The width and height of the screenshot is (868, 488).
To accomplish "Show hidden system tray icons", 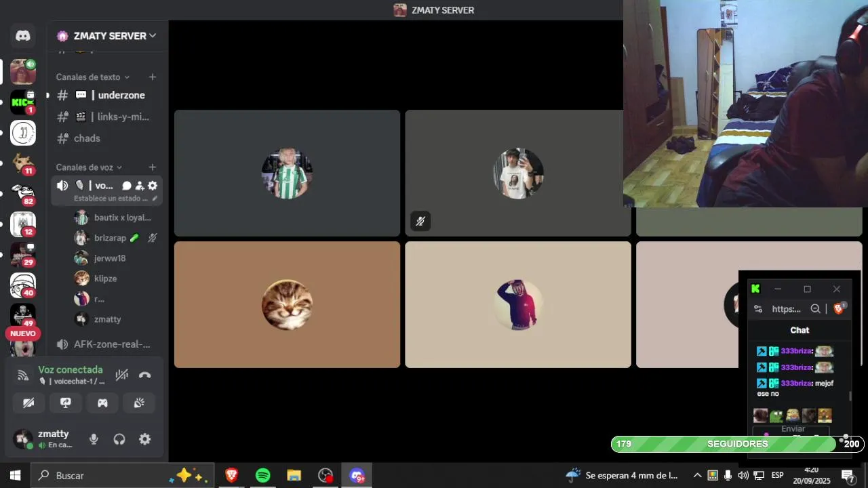I will (697, 475).
